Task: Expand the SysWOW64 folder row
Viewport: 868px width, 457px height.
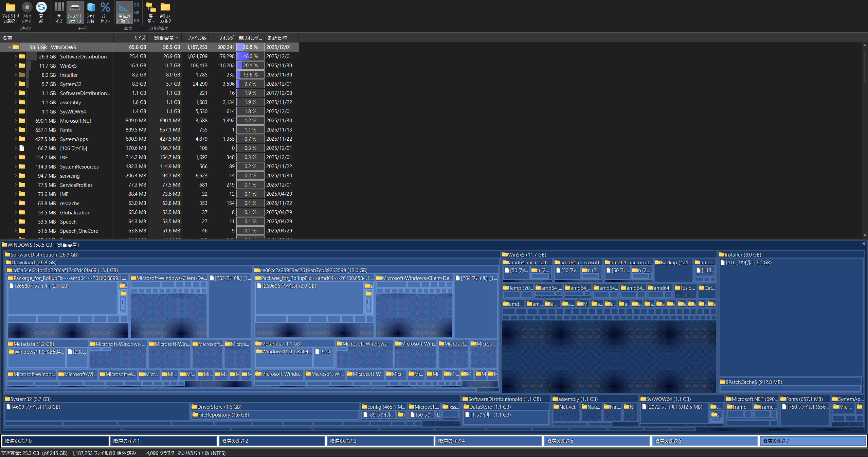Action: 16,111
